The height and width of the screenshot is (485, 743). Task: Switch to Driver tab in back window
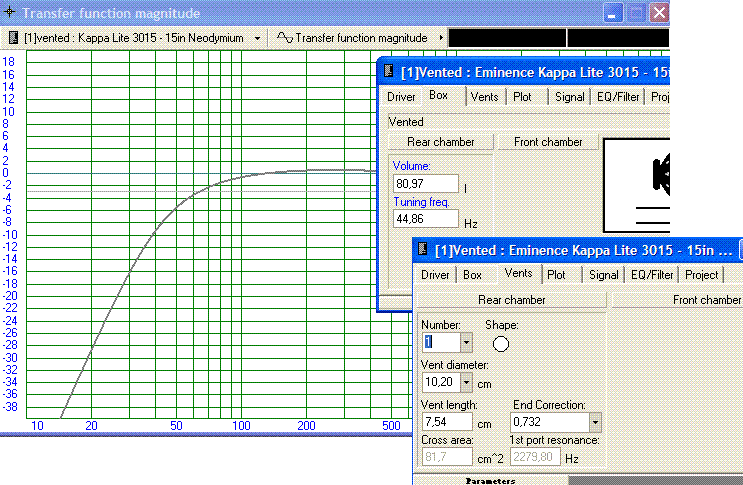click(401, 97)
